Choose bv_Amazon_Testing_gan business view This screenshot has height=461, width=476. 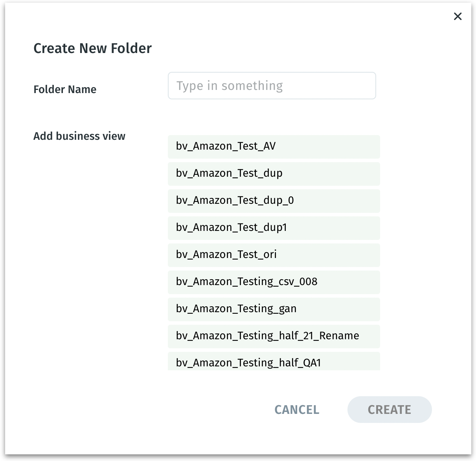coord(274,309)
